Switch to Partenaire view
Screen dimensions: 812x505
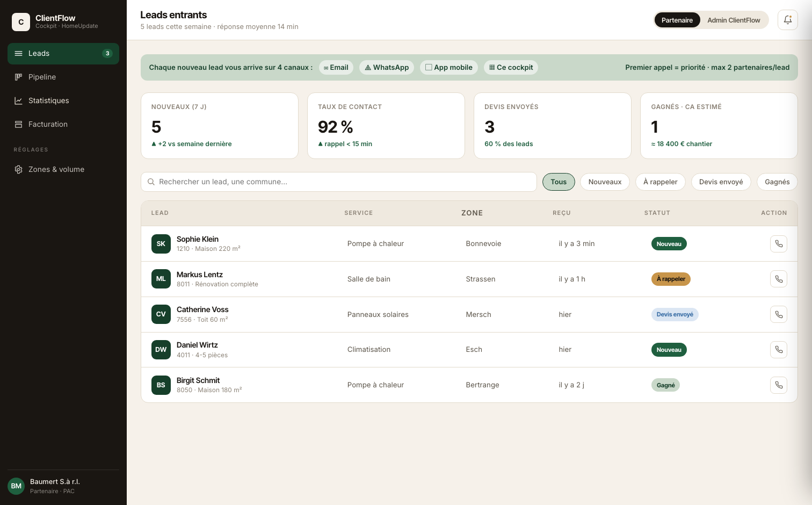[677, 20]
